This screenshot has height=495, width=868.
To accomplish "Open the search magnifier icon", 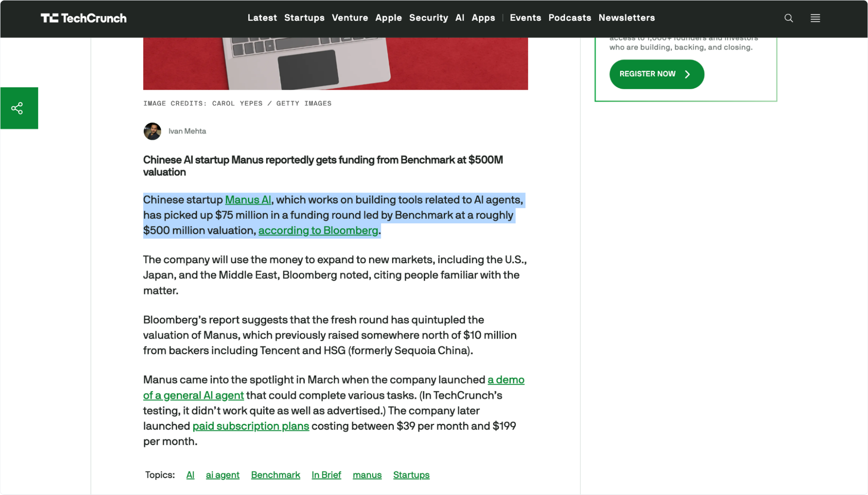I will tap(789, 18).
